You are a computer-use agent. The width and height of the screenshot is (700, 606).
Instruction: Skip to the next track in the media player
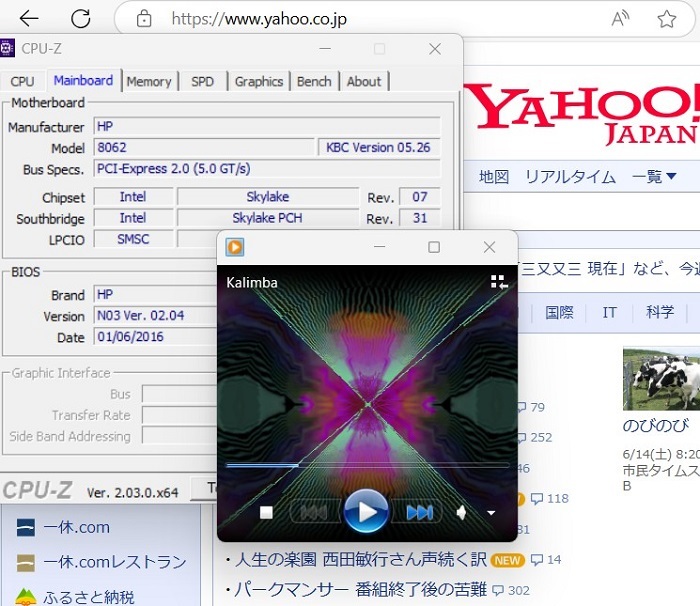[x=420, y=512]
